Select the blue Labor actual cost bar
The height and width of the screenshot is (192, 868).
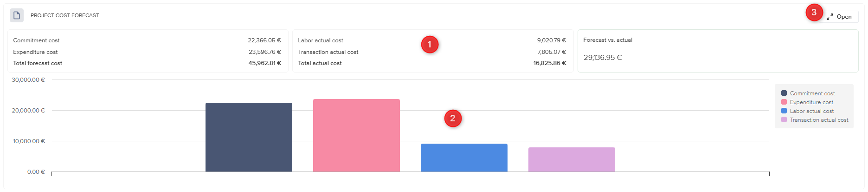464,158
